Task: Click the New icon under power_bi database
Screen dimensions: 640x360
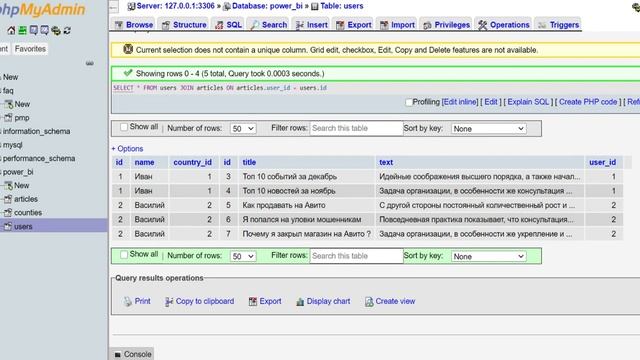Action: [8, 185]
